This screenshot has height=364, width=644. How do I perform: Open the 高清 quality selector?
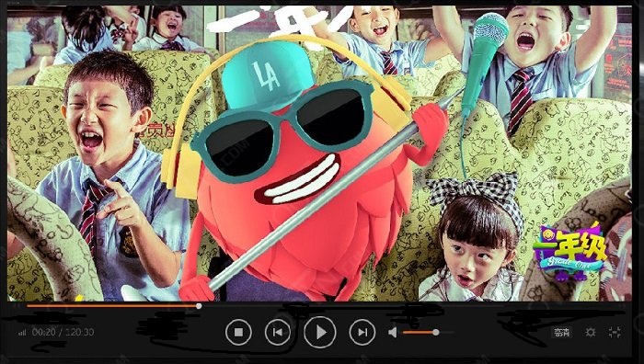pyautogui.click(x=561, y=332)
